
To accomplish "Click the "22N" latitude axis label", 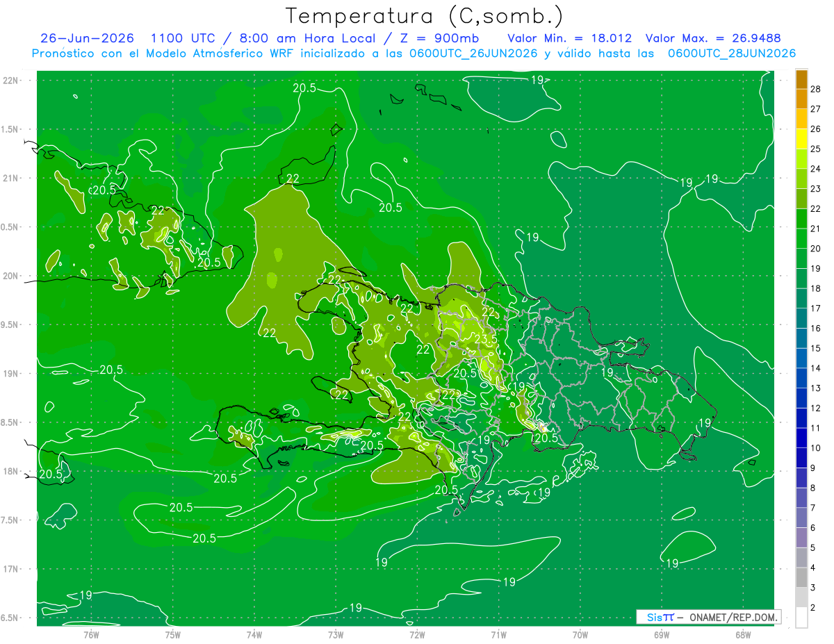I will tap(11, 80).
